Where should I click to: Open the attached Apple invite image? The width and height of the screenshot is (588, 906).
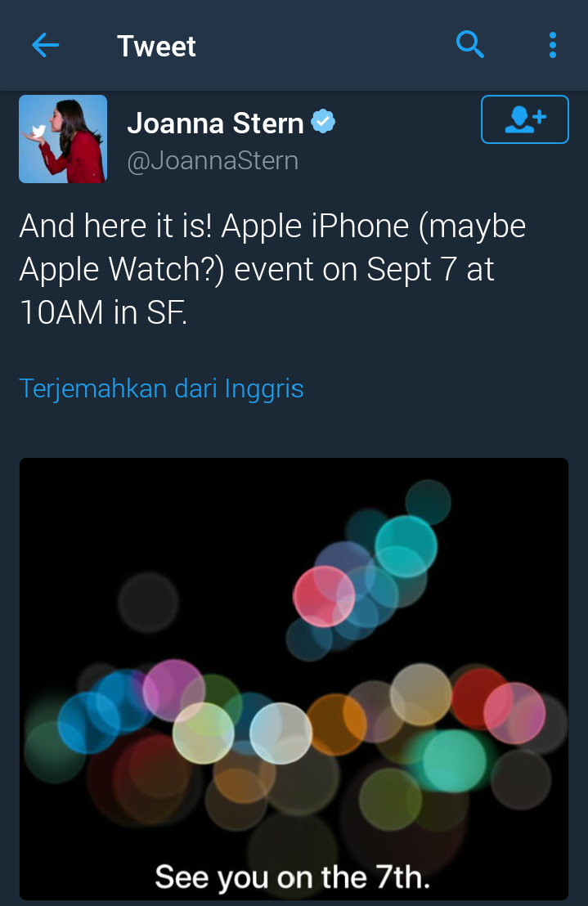click(x=294, y=679)
